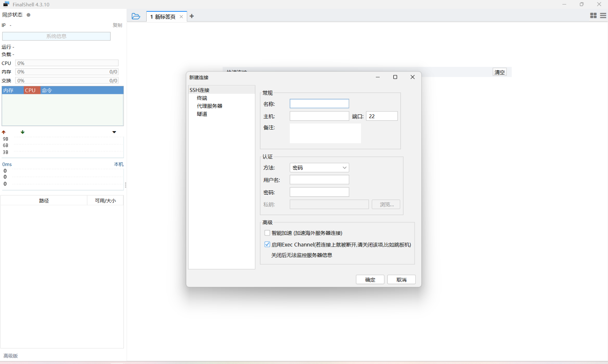Open the 方法 authentication dropdown
Viewport: 608px width, 364px height.
point(319,168)
